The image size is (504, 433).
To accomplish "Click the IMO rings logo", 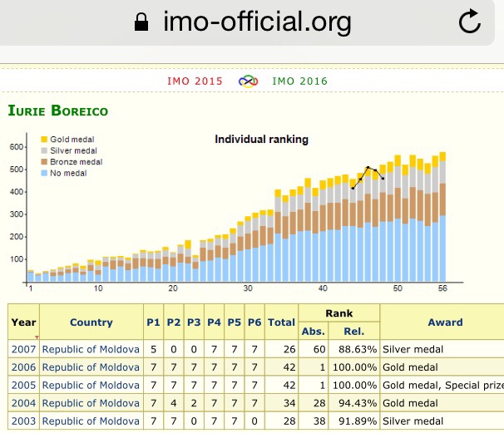I will [248, 81].
